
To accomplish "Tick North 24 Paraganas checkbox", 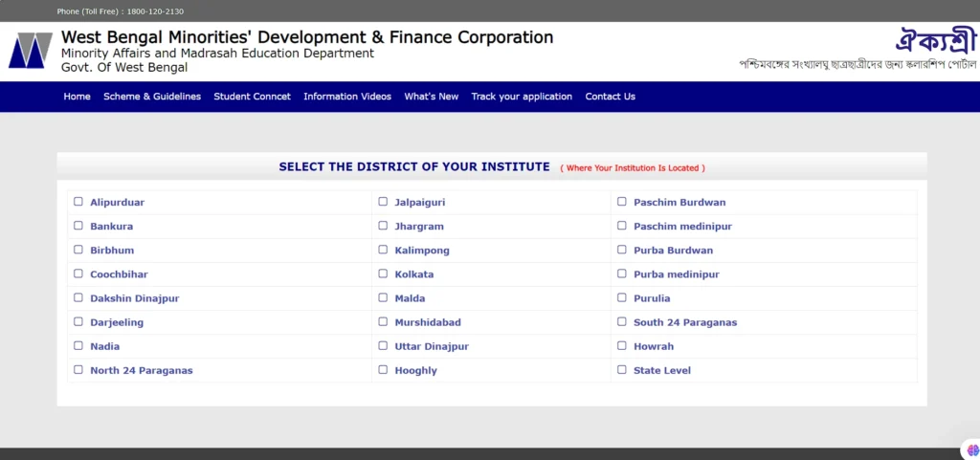I will 78,369.
